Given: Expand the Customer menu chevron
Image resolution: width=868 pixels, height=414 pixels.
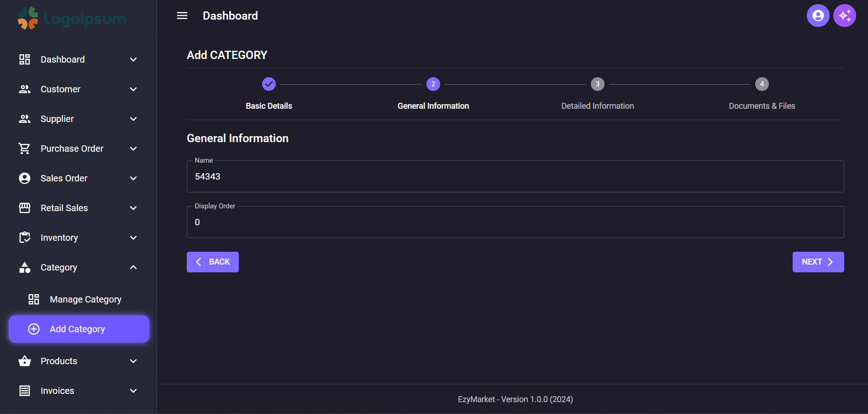Looking at the screenshot, I should tap(133, 89).
